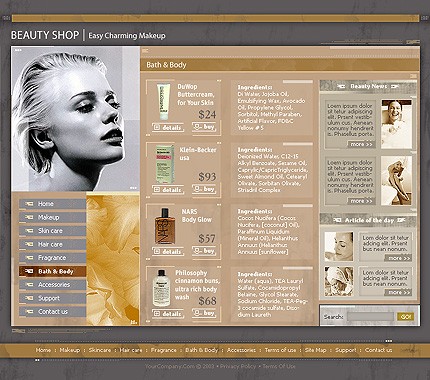Click the icon right of Article of the day
This screenshot has width=430, height=380.
(x=401, y=220)
